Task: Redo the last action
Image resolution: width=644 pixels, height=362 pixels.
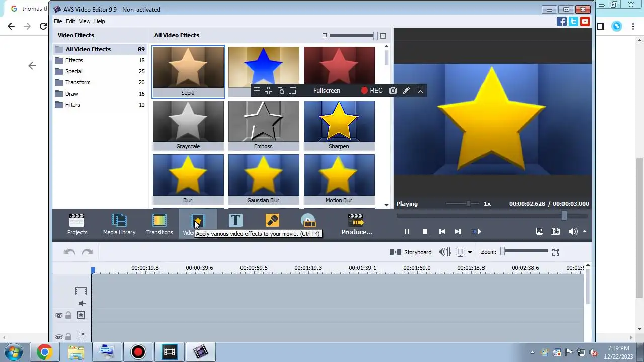Action: 87,252
